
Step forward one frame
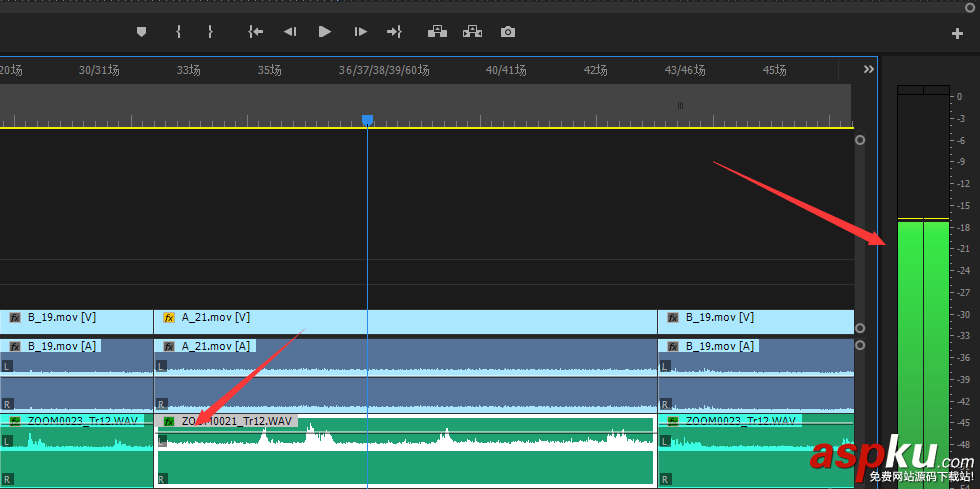[361, 32]
